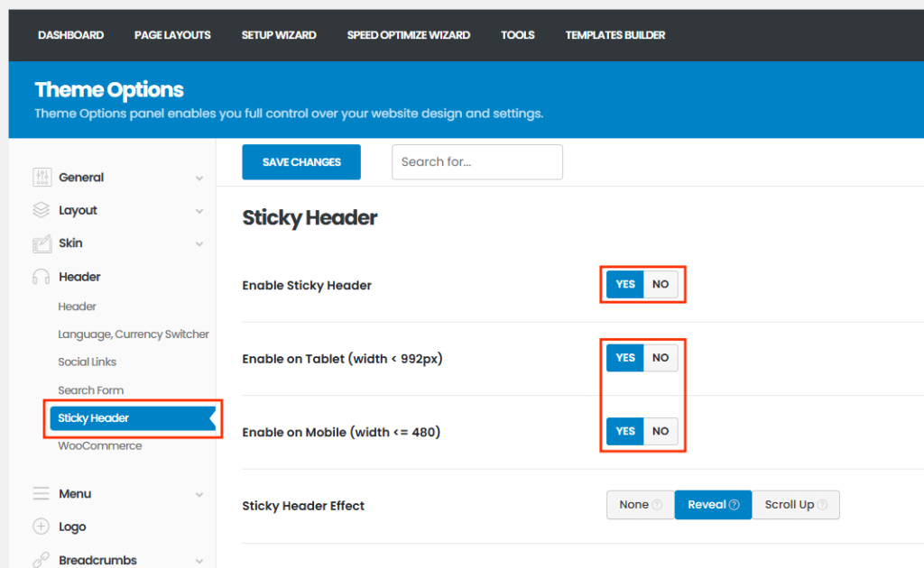The width and height of the screenshot is (924, 568).
Task: Expand the Menu section arrow
Action: [199, 495]
